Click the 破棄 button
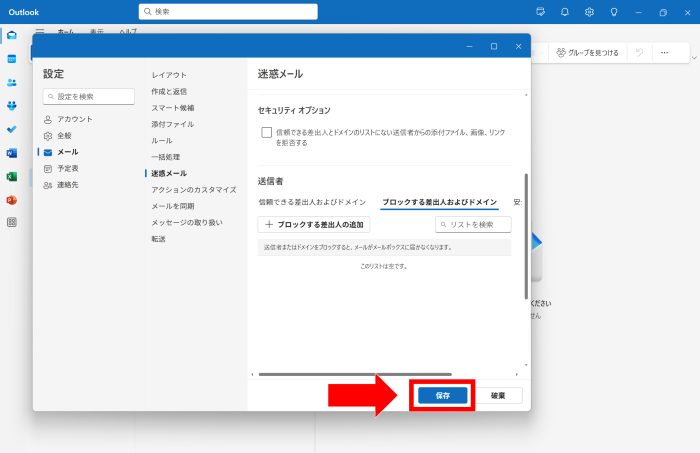Screen dimensions: 700x453 pos(497,395)
